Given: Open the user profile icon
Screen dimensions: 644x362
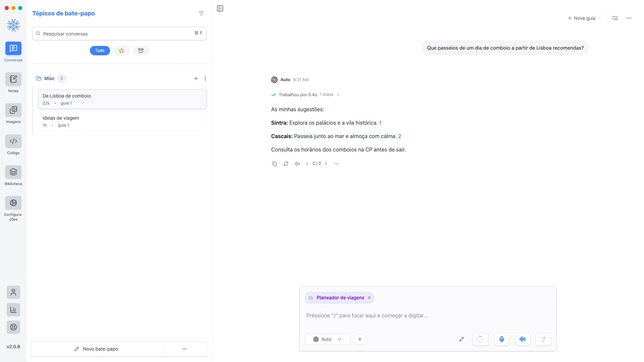Looking at the screenshot, I should pyautogui.click(x=13, y=292).
